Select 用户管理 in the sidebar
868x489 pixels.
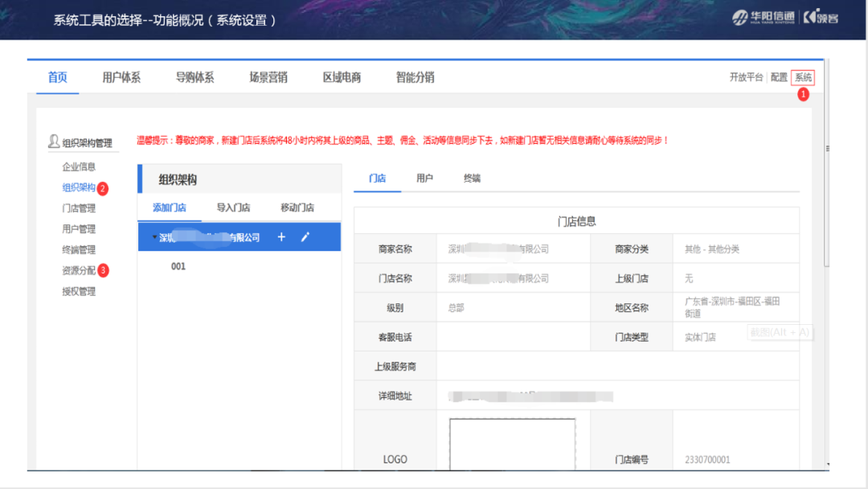click(x=79, y=228)
